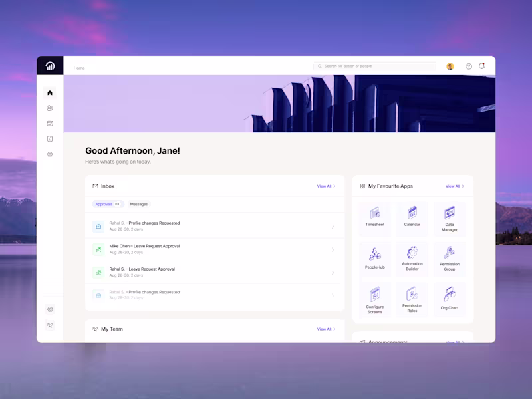Switch to the Approvals tab
532x399 pixels.
coord(108,204)
